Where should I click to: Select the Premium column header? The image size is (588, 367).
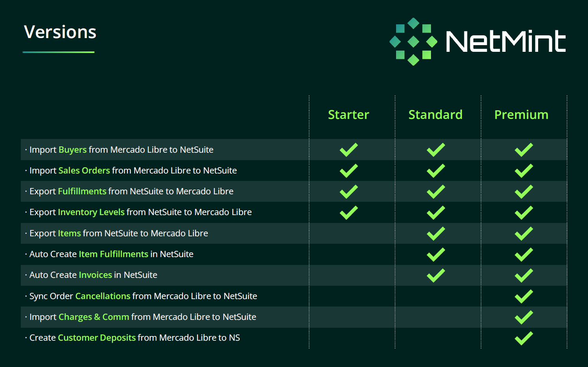tap(521, 115)
